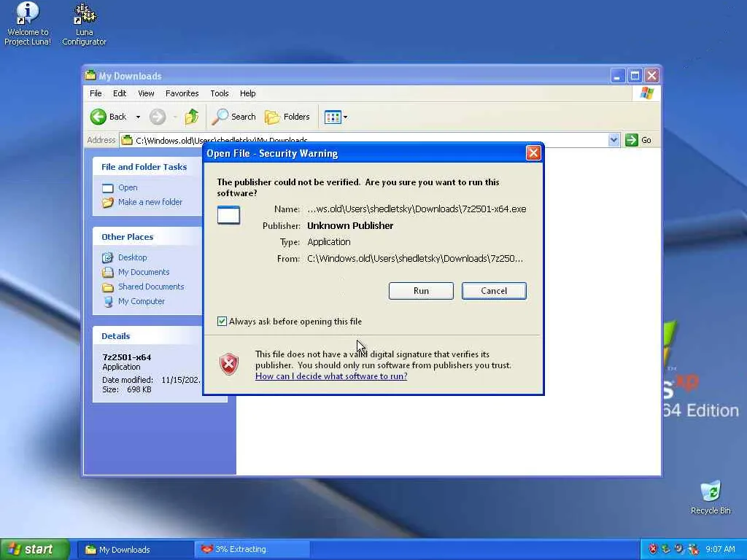This screenshot has width=747, height=560.
Task: Switch to 3% Extracting taskbar button
Action: click(x=252, y=550)
